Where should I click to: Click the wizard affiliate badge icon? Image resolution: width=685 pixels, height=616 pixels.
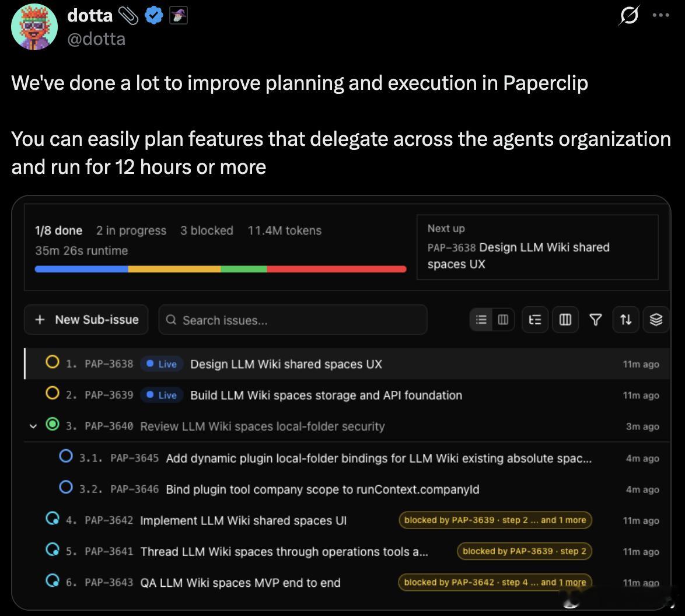pyautogui.click(x=178, y=16)
